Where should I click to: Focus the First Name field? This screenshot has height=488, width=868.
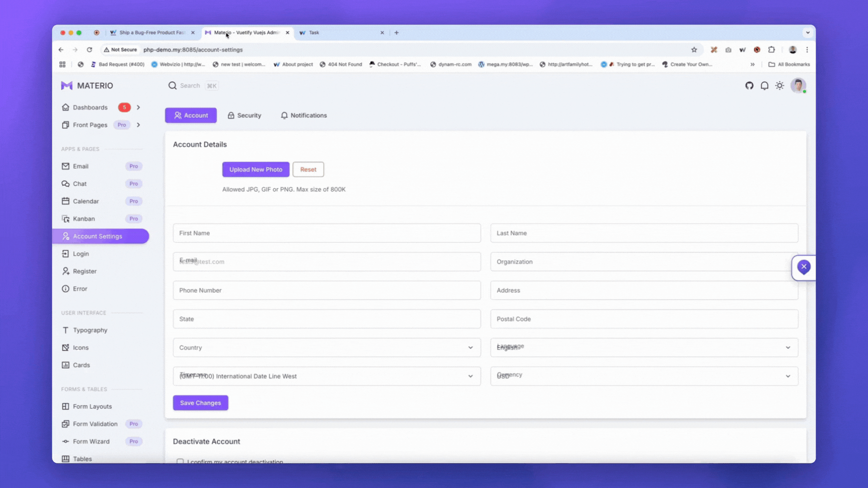pyautogui.click(x=327, y=233)
